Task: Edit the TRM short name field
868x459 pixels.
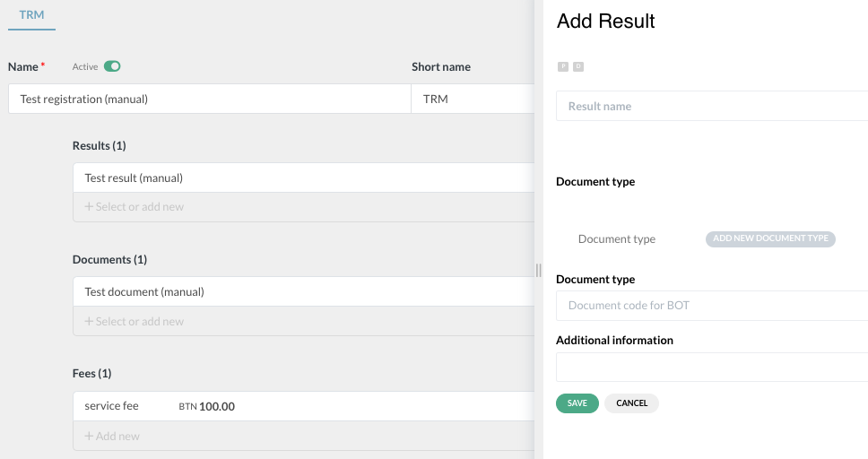Action: [x=473, y=99]
